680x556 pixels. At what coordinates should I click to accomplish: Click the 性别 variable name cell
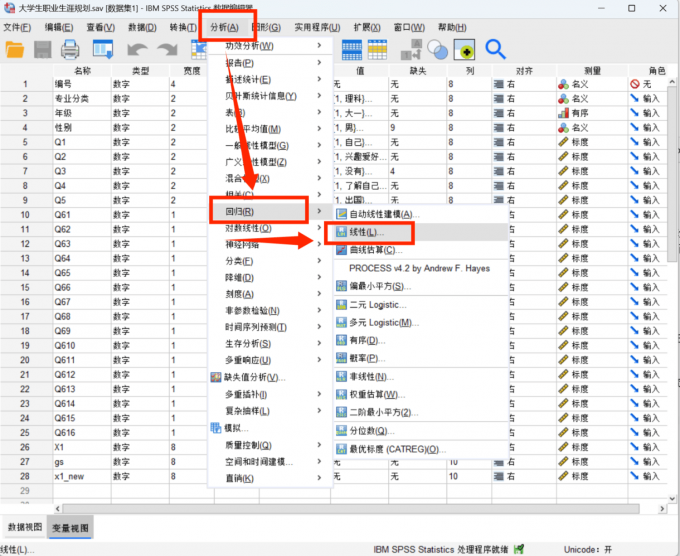click(x=82, y=128)
